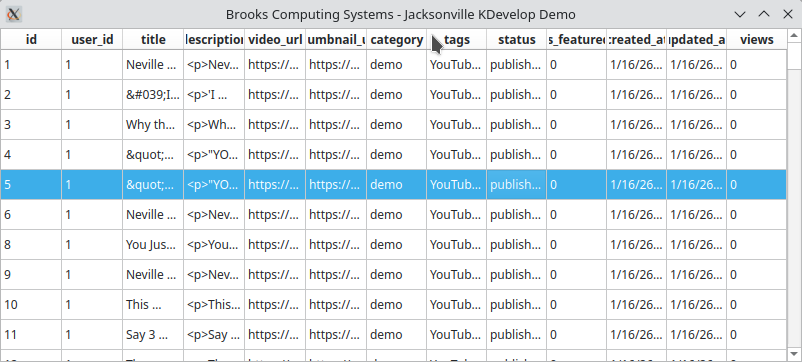Sort by the title column header
Screen dimensions: 802x362
[153, 39]
